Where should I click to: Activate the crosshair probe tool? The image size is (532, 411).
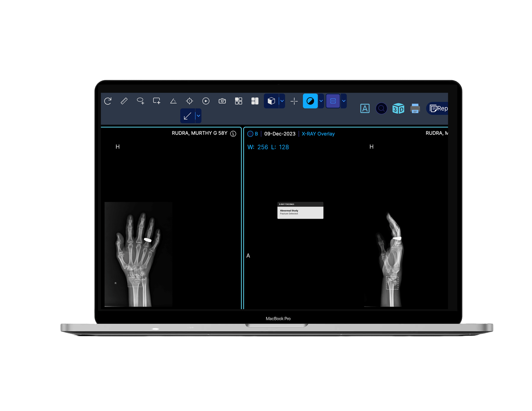coord(189,101)
